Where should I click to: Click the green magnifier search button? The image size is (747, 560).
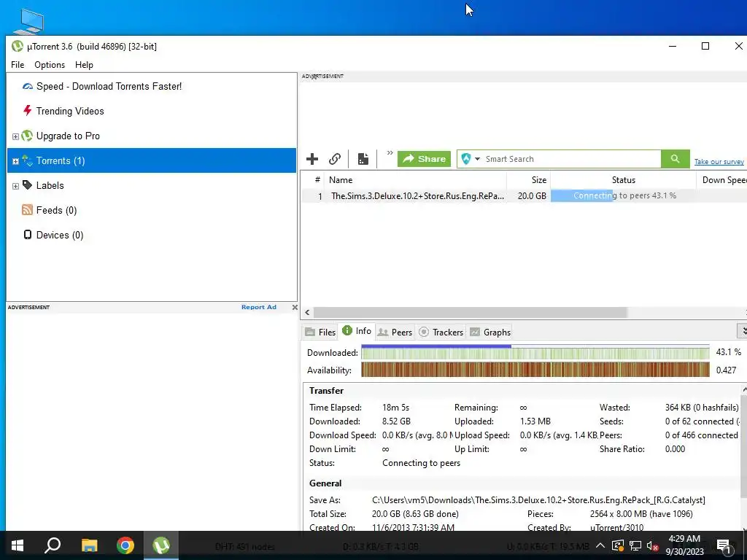675,158
